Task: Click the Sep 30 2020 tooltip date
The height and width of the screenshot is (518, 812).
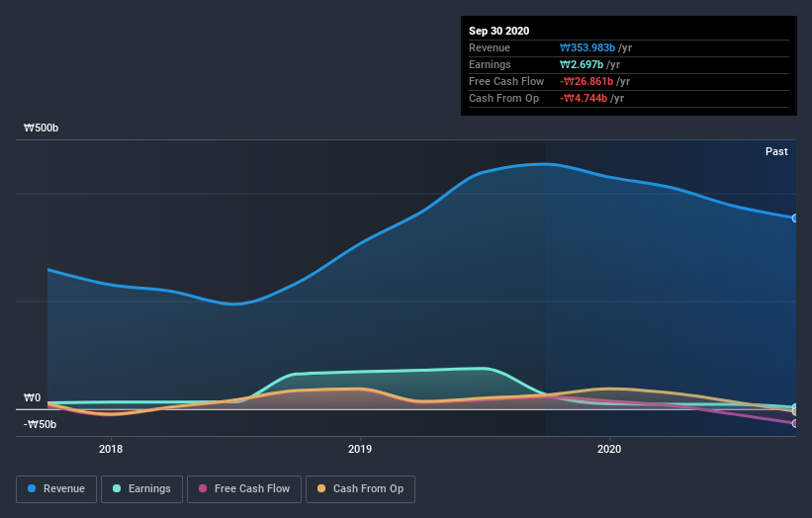Action: coord(498,31)
